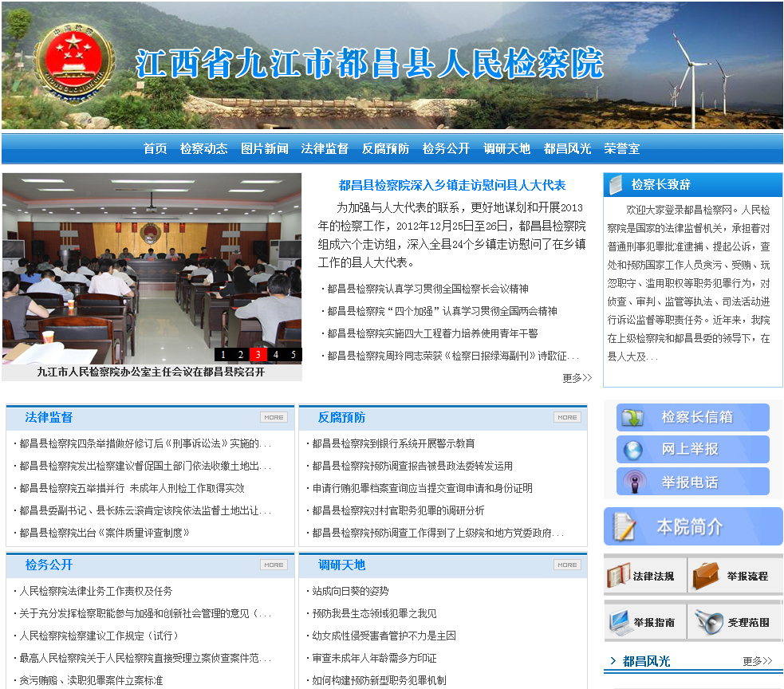This screenshot has height=689, width=784.
Task: Go to 荣誉室 navigation menu item
Action: coord(621,149)
